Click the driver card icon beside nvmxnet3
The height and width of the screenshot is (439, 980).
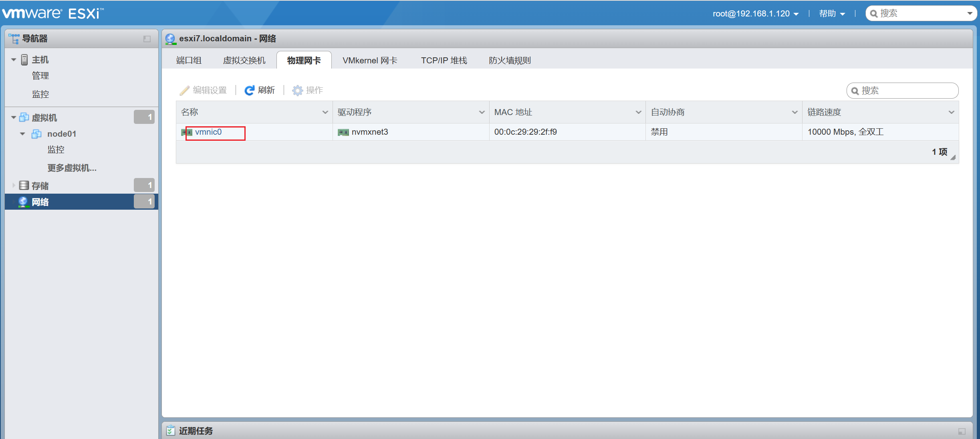(343, 132)
